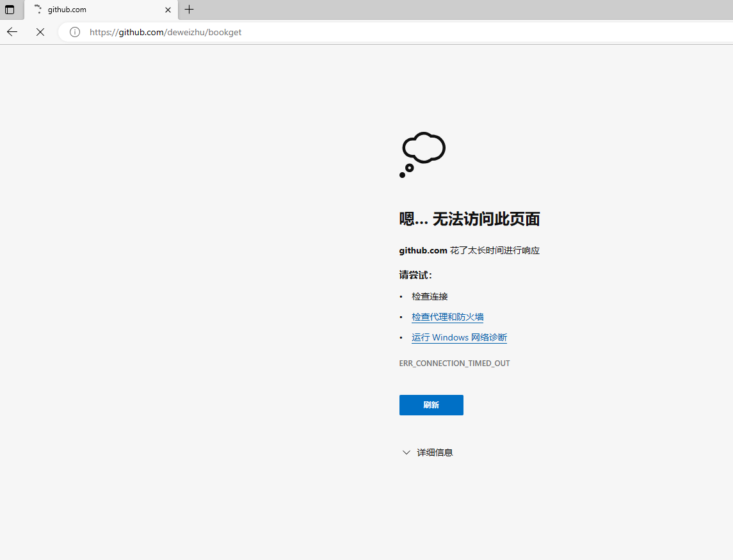This screenshot has height=560, width=733.
Task: View site information icon in address bar
Action: (75, 32)
